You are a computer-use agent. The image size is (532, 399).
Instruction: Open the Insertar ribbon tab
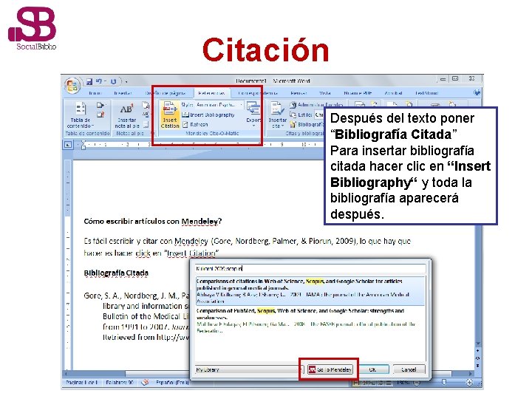123,93
